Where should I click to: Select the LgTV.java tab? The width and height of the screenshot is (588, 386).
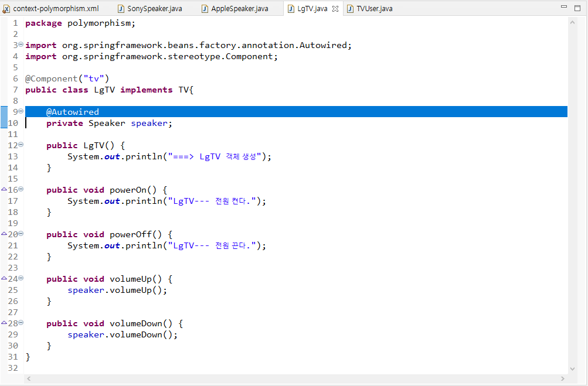(312, 9)
